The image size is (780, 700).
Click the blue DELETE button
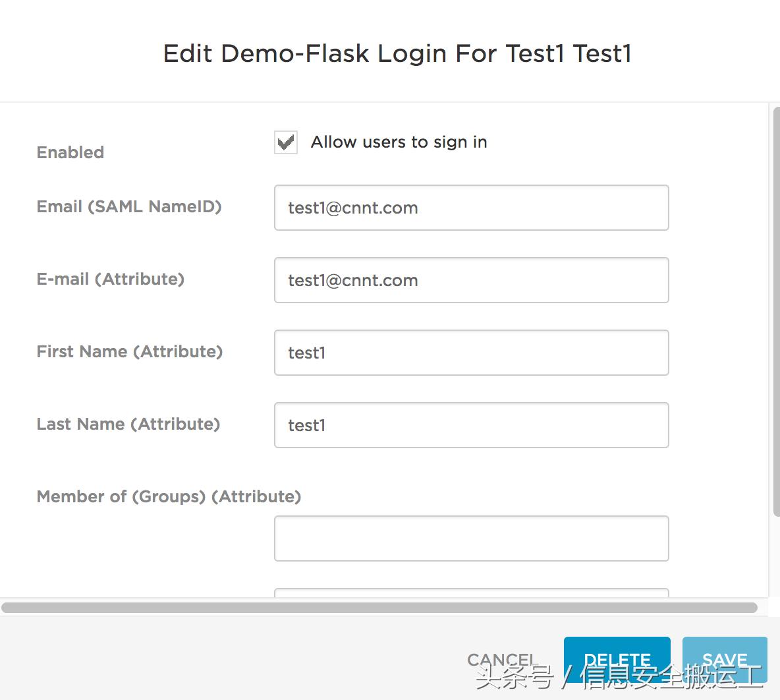click(x=617, y=658)
